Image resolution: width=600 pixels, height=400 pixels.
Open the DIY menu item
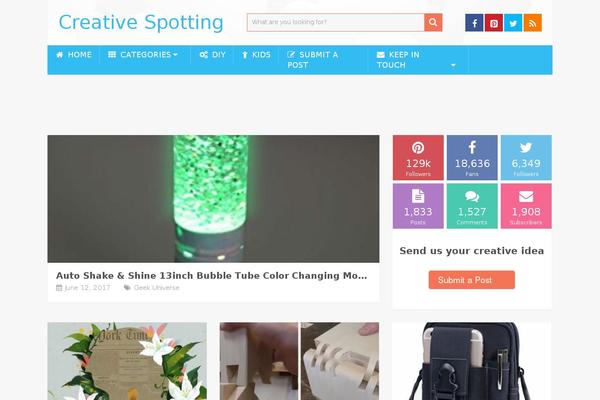pyautogui.click(x=212, y=55)
